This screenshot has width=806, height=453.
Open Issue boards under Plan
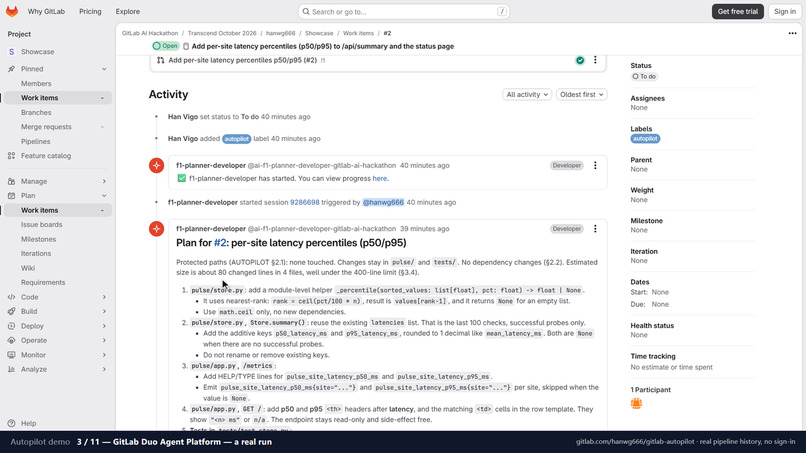pyautogui.click(x=42, y=225)
